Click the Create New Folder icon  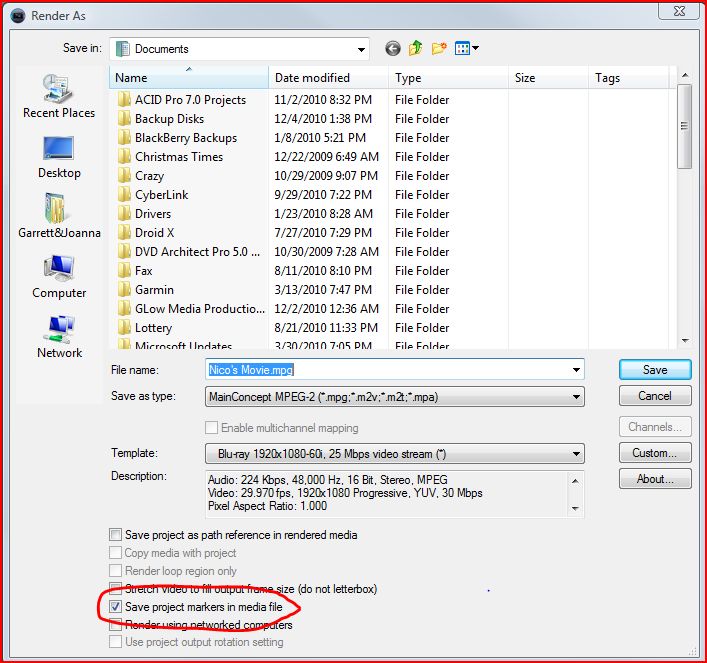point(440,48)
